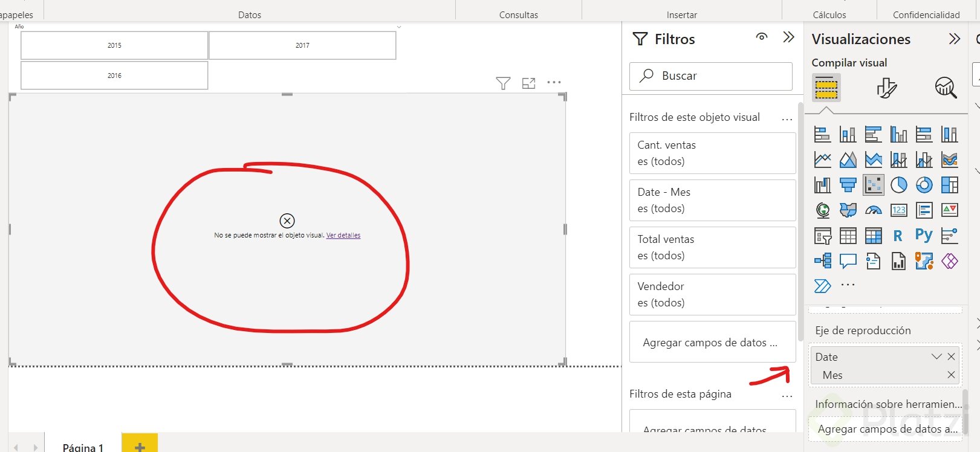Choose the line chart visualization
The image size is (980, 452).
tap(822, 160)
